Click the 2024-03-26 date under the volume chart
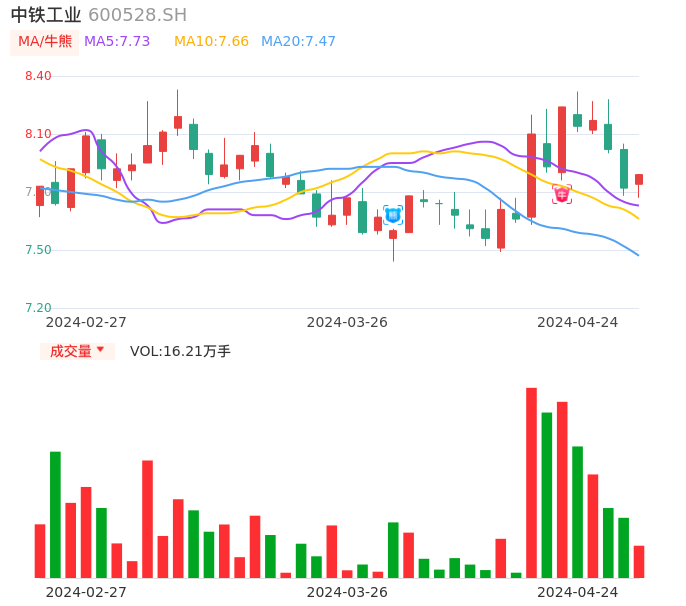The width and height of the screenshot is (686, 606). click(x=347, y=591)
